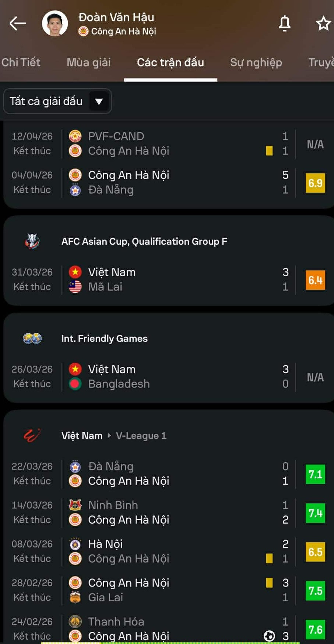Tap the V-League 1 logo icon

[x=32, y=436]
